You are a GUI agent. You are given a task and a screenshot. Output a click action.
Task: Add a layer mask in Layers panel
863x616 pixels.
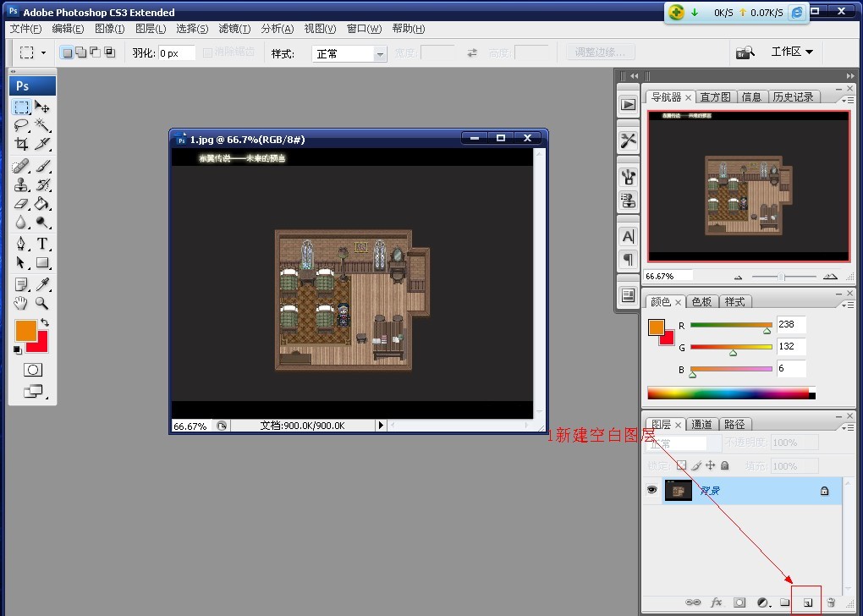click(x=739, y=602)
